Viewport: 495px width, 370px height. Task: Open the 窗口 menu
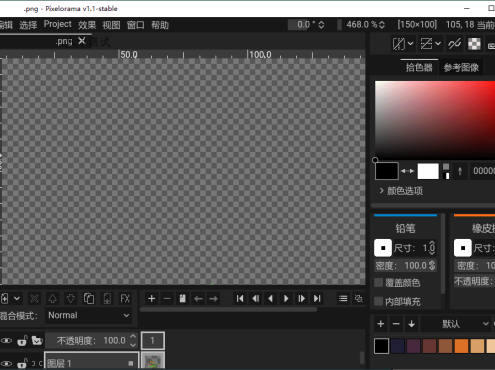(x=136, y=25)
